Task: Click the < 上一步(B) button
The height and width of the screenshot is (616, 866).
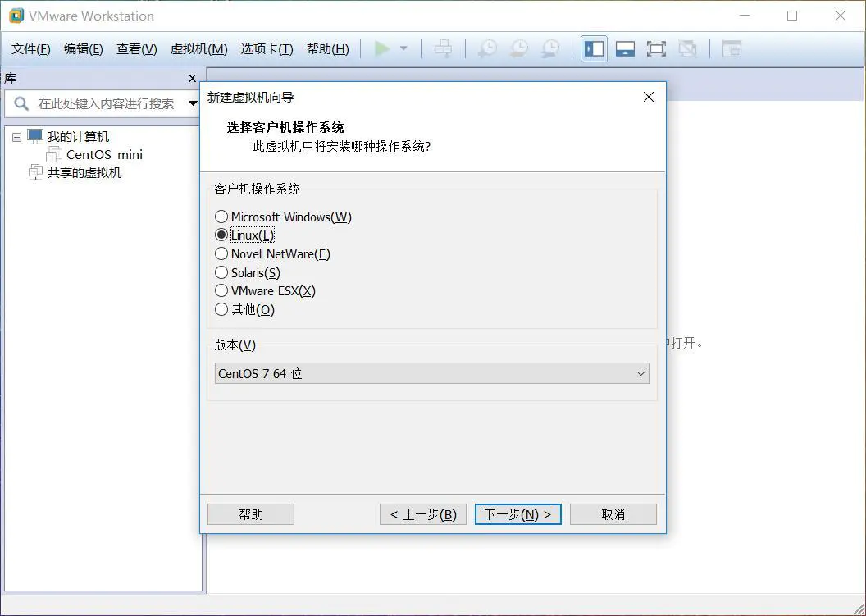Action: point(423,514)
